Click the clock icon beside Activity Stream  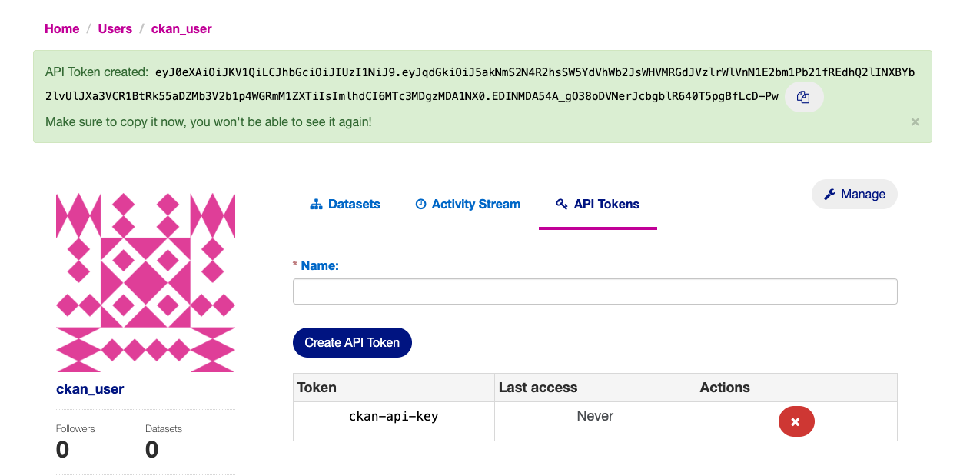(420, 204)
